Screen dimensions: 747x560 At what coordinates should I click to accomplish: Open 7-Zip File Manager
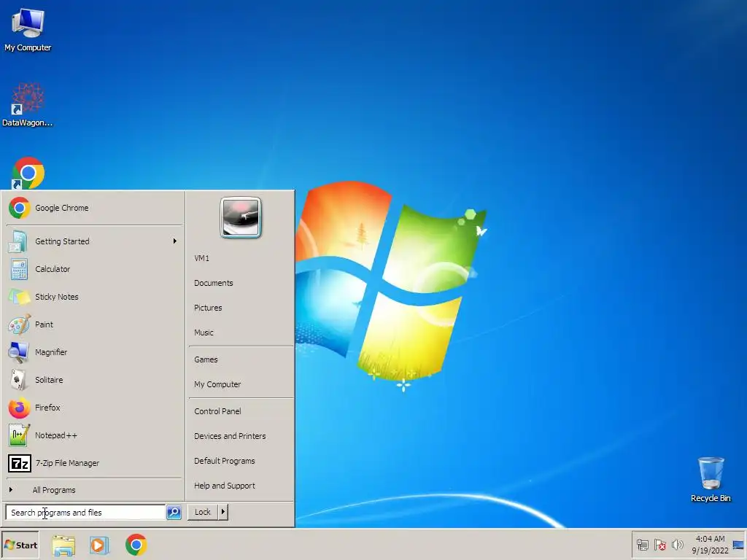[x=94, y=463]
